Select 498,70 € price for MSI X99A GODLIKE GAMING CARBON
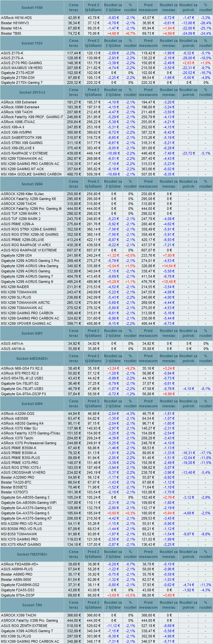Image resolution: width=213 pixels, height=644 pixels. [x=74, y=174]
